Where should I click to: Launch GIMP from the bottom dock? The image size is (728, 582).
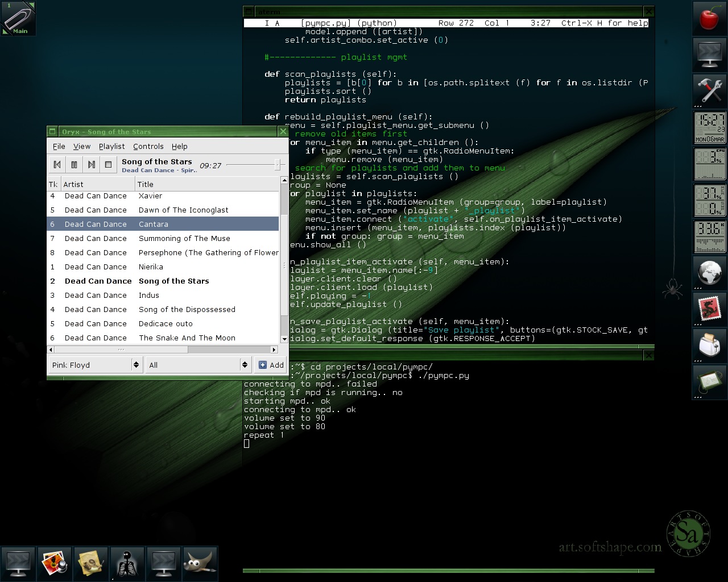200,563
